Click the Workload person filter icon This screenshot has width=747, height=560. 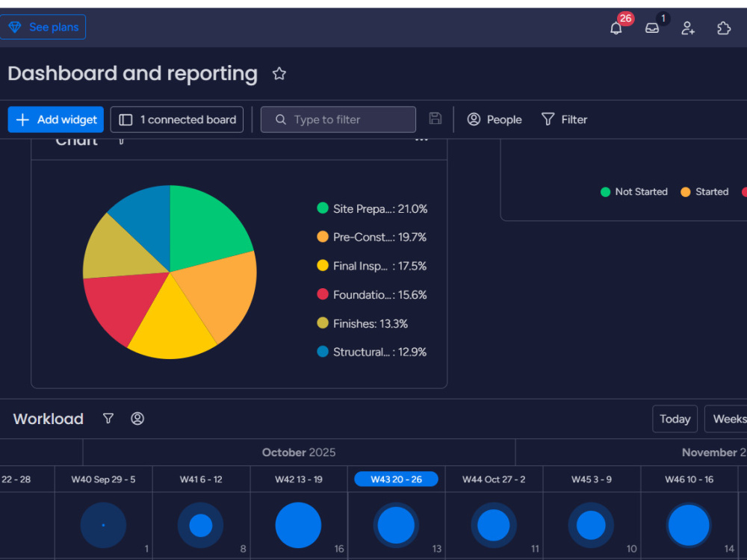(137, 419)
